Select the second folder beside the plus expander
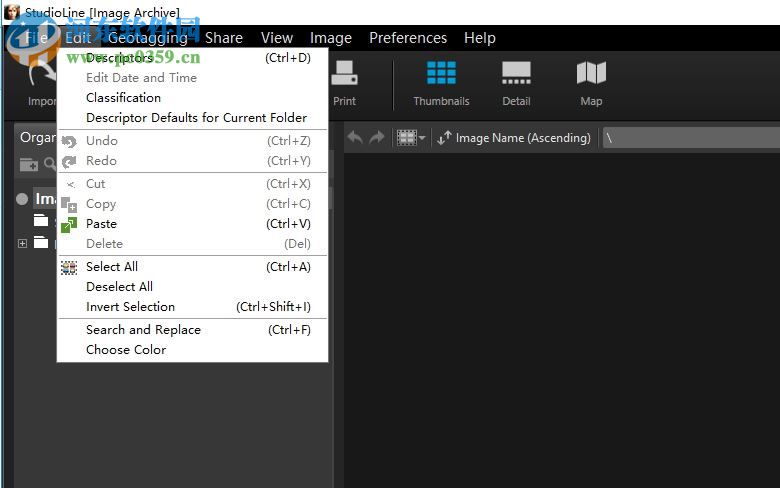This screenshot has height=488, width=780. pos(41,243)
